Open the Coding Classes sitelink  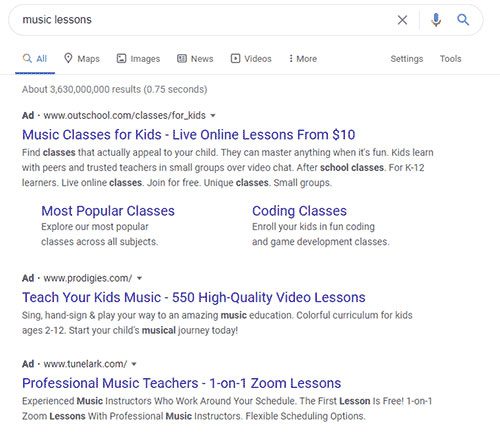click(x=299, y=211)
